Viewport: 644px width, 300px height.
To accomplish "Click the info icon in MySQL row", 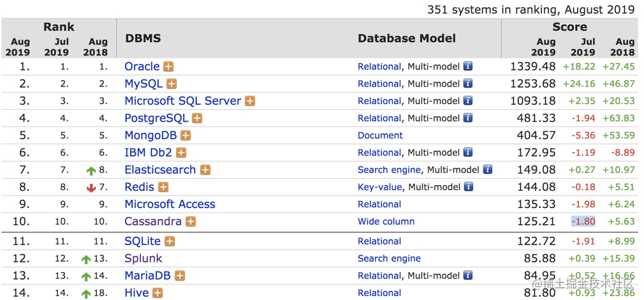I will pos(468,84).
